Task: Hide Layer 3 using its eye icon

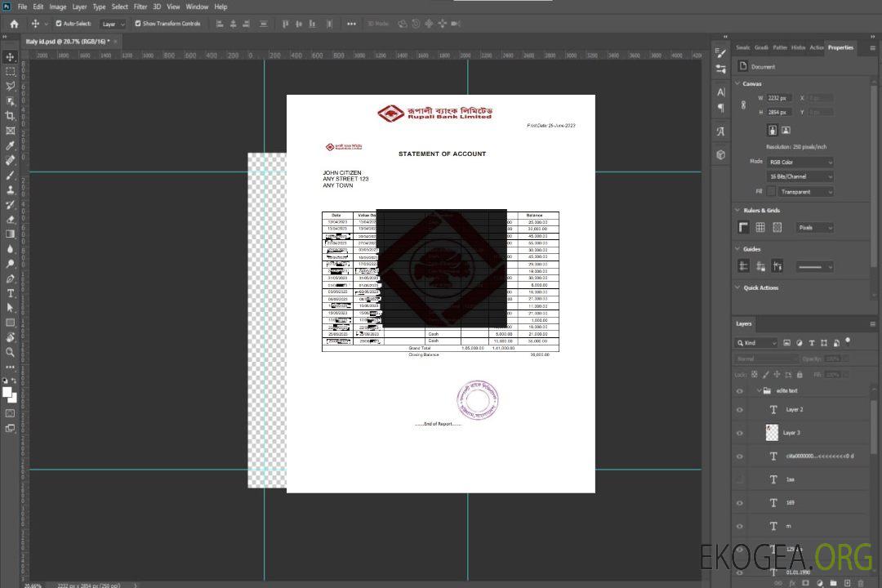Action: coord(740,433)
